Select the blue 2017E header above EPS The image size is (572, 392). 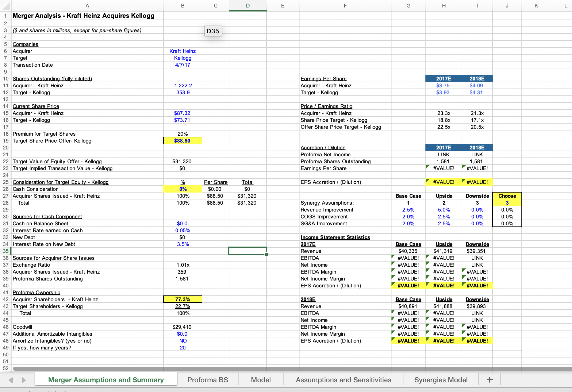pyautogui.click(x=444, y=78)
